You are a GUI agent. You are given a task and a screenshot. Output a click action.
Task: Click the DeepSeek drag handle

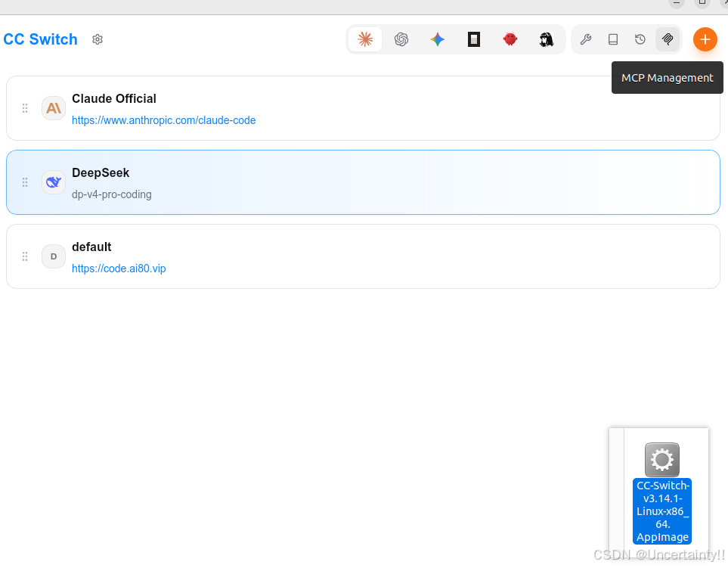(25, 182)
